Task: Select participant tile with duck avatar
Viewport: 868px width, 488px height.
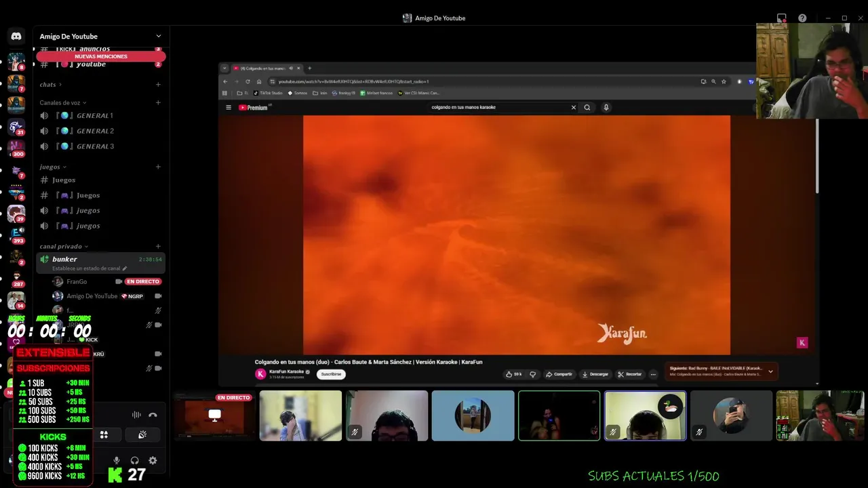Action: [645, 415]
